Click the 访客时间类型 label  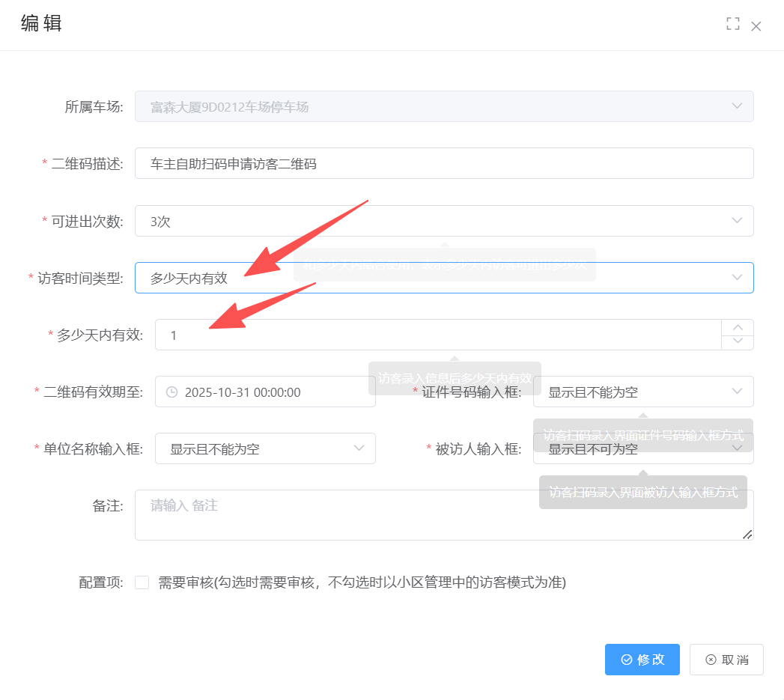click(80, 279)
